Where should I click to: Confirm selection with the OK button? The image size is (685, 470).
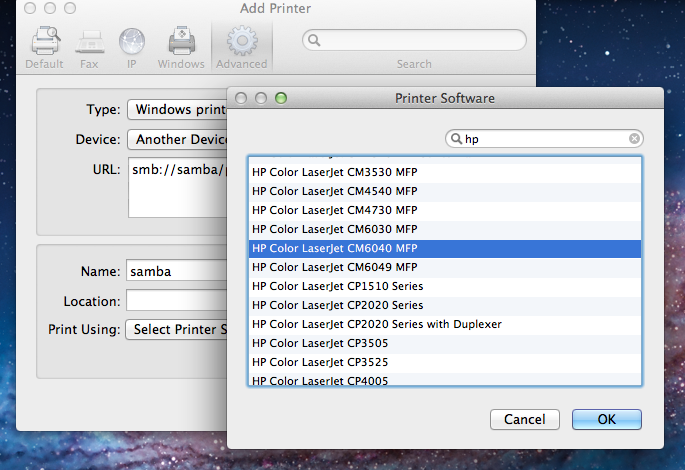tap(607, 419)
